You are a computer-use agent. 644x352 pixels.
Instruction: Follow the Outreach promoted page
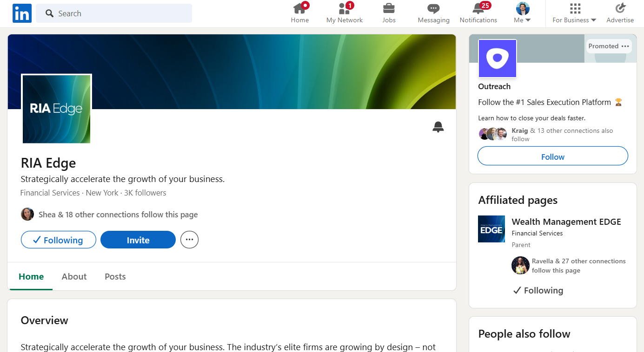coord(552,156)
